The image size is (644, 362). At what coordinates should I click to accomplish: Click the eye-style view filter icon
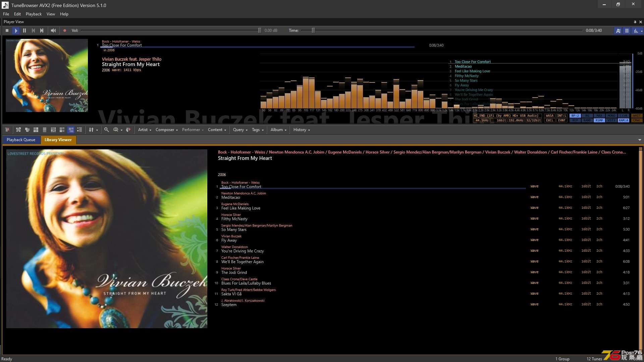pos(116,130)
